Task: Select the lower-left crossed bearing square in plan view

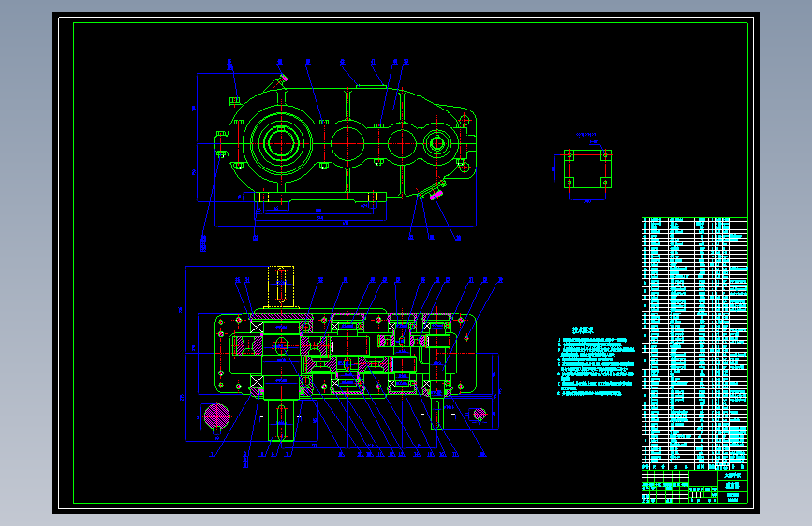Action: 257,382
